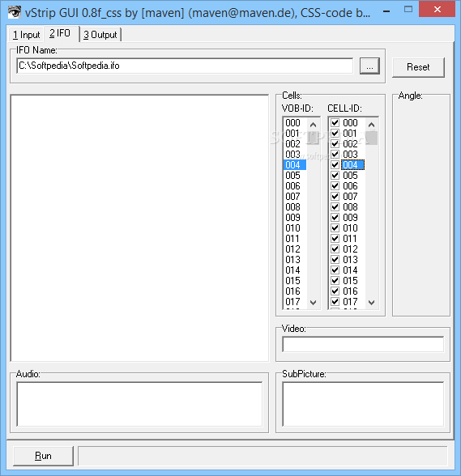This screenshot has width=461, height=476.
Task: Click VOB-ID list scroll up arrow
Action: [313, 125]
